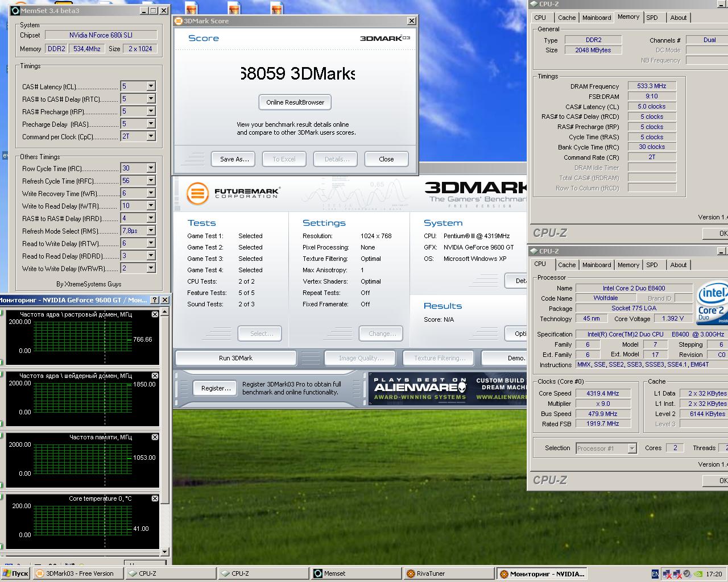The height and width of the screenshot is (582, 728).
Task: Open Row Cycle Time (tRC) dropdown
Action: coord(151,168)
